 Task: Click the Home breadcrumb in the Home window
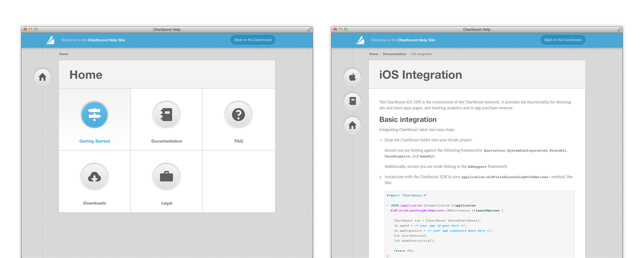point(64,54)
